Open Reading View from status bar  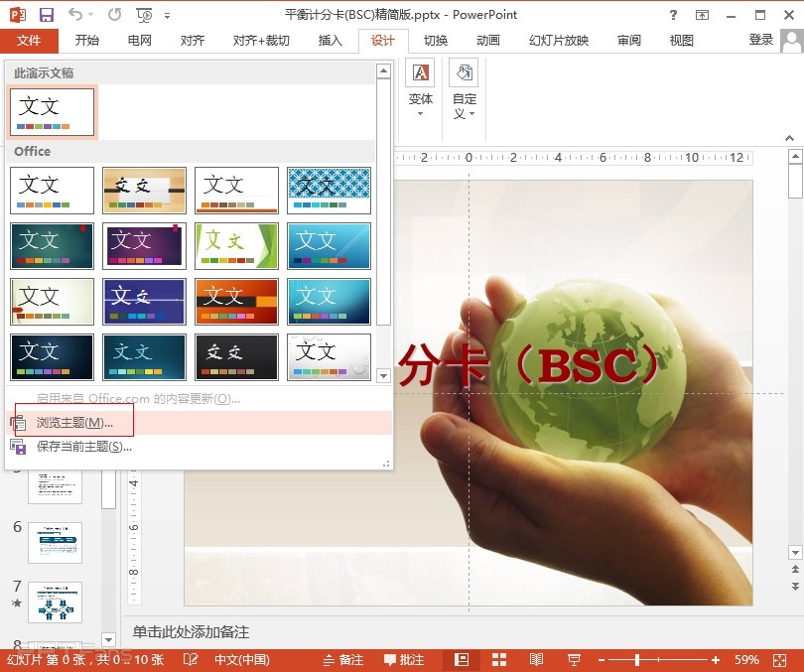(536, 660)
